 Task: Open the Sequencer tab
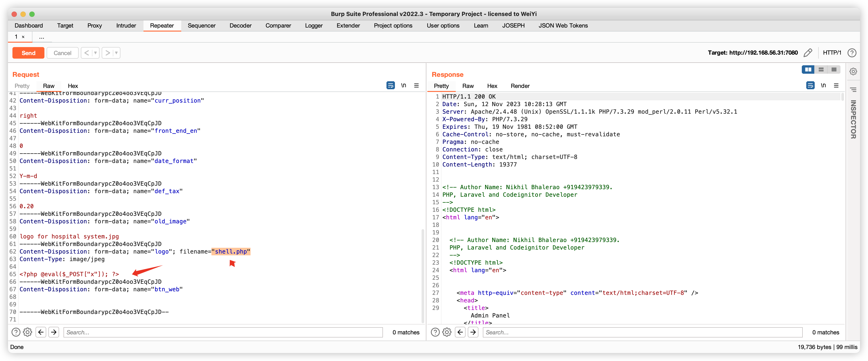[x=201, y=26]
